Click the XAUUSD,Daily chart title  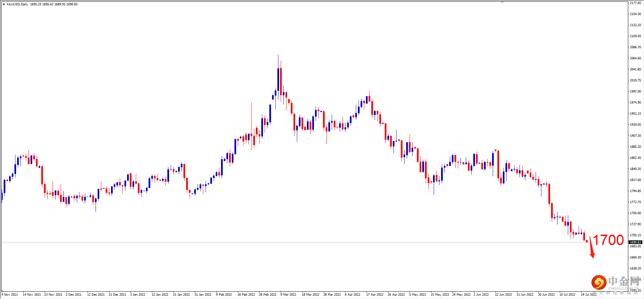(x=17, y=4)
